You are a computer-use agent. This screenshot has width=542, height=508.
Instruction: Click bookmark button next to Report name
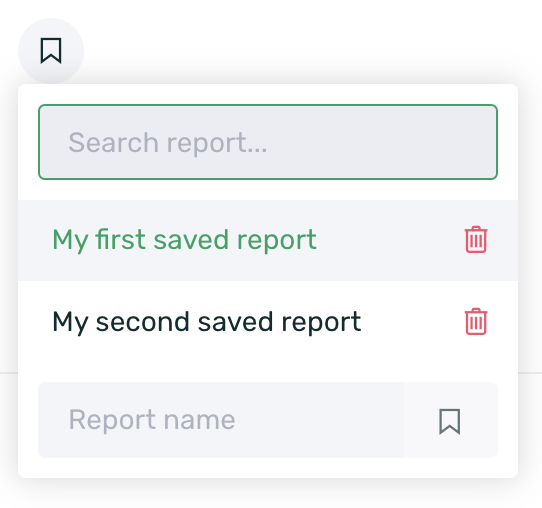click(x=450, y=421)
